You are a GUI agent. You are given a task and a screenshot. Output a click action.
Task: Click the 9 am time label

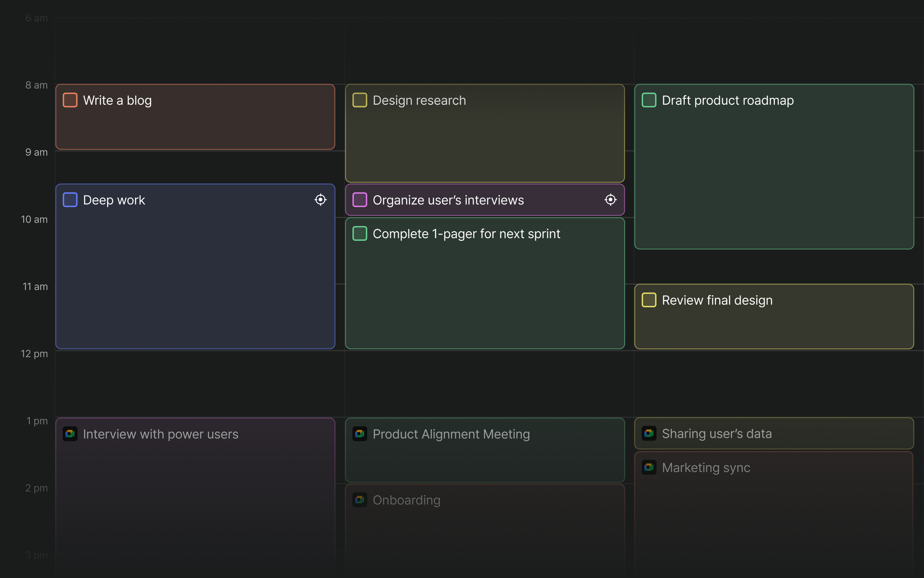[x=36, y=152]
